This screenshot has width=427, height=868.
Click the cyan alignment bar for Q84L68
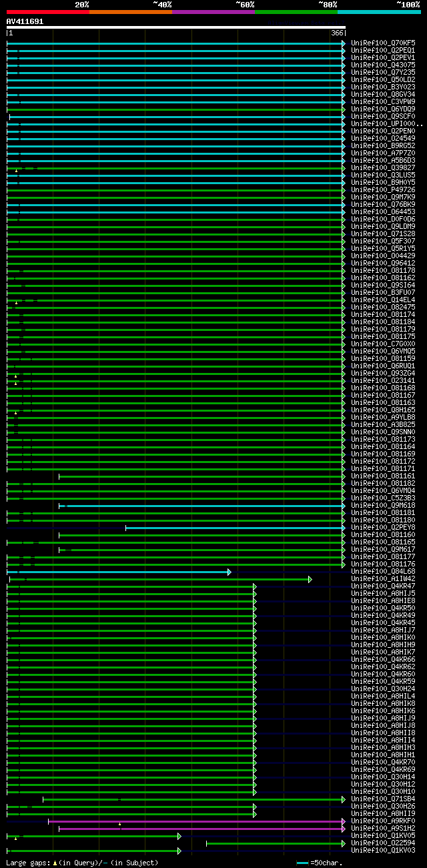[x=119, y=572]
